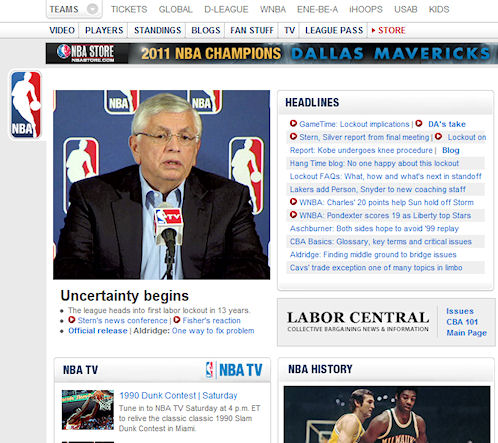The height and width of the screenshot is (443, 498).
Task: Open the KIDS navigation link
Action: click(x=439, y=9)
